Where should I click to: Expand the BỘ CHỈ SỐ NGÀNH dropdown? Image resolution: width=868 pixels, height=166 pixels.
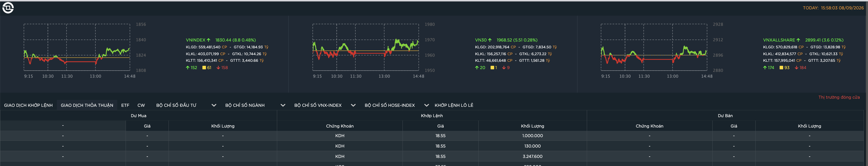[x=283, y=105]
